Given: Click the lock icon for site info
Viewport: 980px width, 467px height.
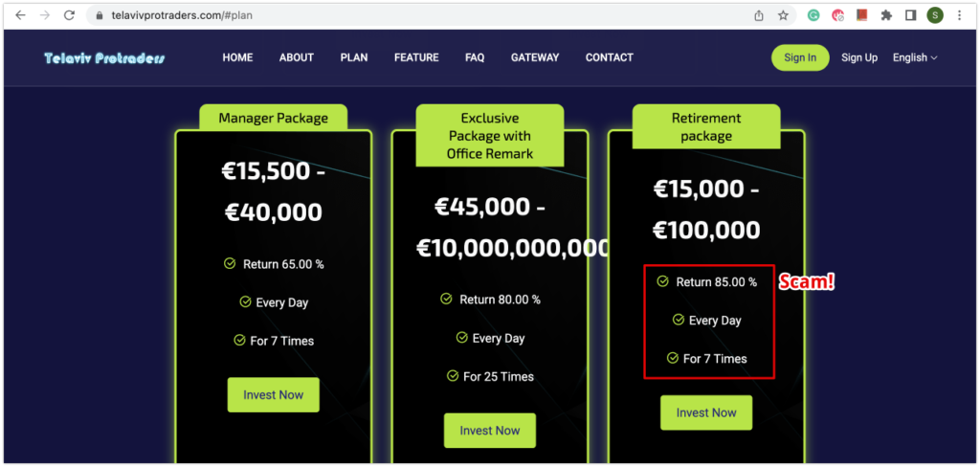Looking at the screenshot, I should 99,15.
